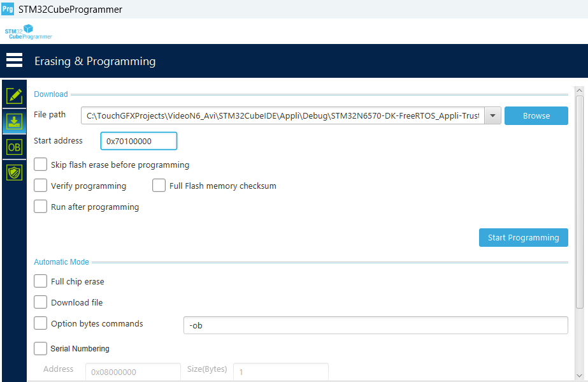The width and height of the screenshot is (588, 382).
Task: Check Run after programming
Action: coord(41,207)
